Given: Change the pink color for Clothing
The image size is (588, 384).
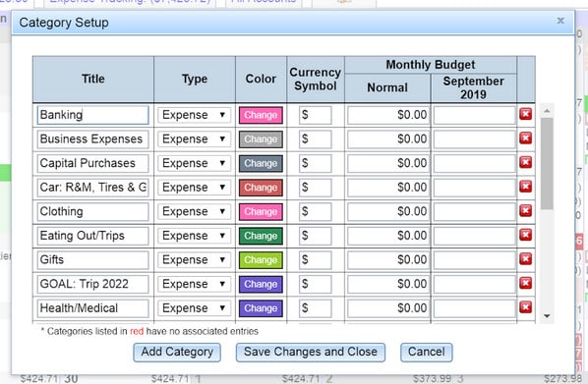Looking at the screenshot, I should (x=261, y=212).
